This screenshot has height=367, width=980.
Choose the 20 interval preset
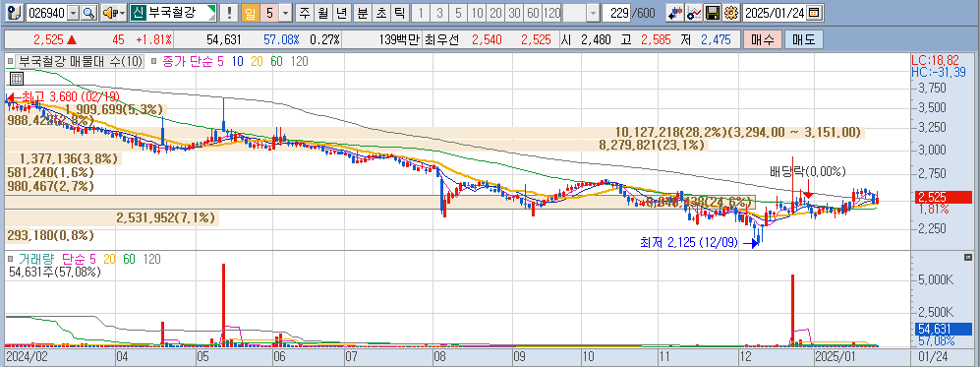click(x=496, y=13)
